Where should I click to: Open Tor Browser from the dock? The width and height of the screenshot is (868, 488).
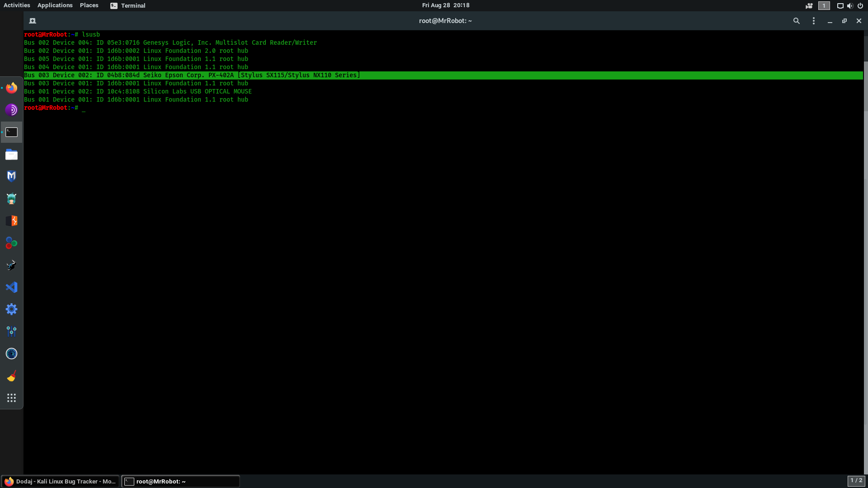11,110
